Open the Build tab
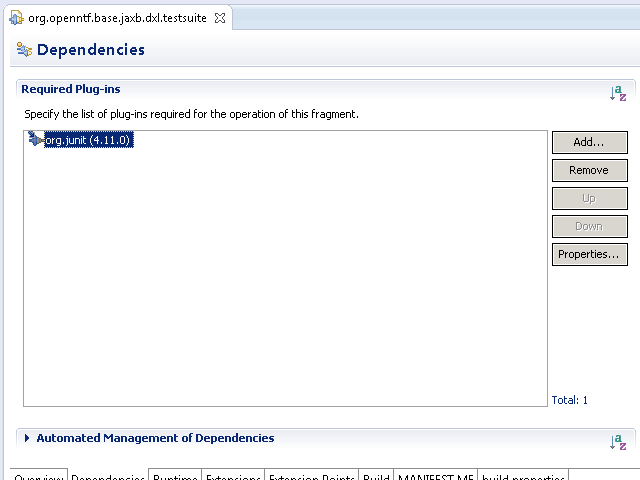Screen dimensions: 640x480 click(376, 477)
